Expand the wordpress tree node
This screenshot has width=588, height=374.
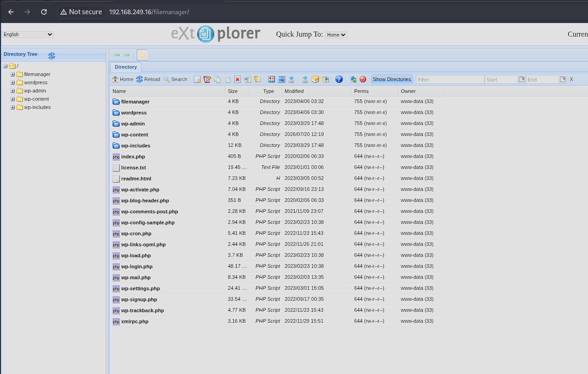tap(13, 82)
